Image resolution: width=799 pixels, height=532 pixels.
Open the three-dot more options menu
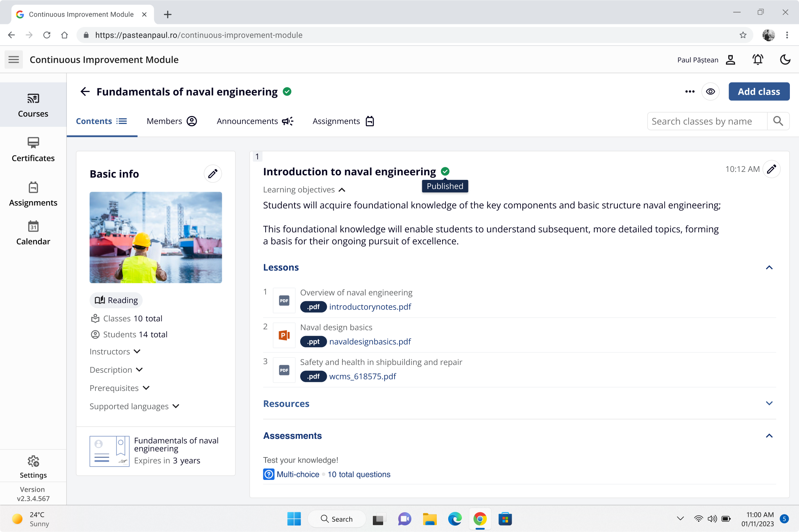[x=690, y=92]
